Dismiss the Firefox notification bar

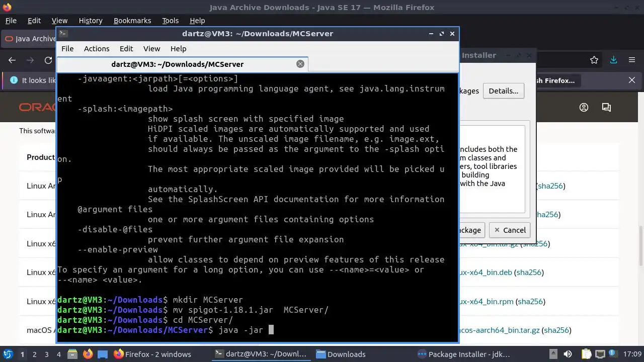(x=632, y=80)
